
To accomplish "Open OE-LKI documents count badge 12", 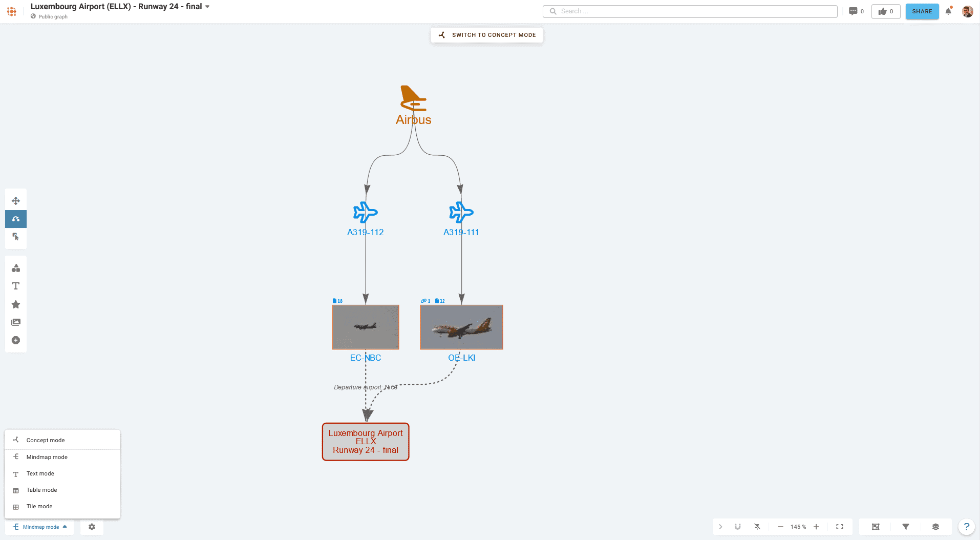I will (x=440, y=301).
